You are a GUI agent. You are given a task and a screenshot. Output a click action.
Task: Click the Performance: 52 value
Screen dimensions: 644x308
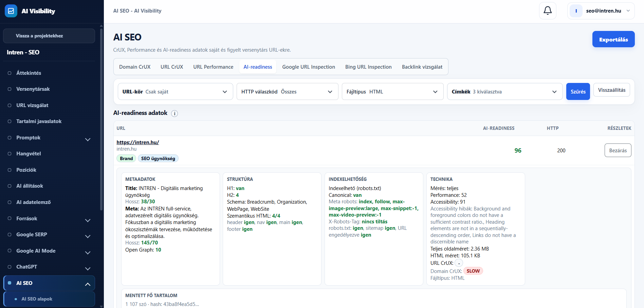pos(448,195)
